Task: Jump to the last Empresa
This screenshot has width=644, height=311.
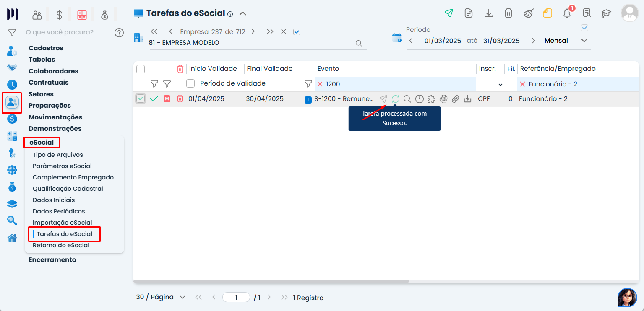Action: [270, 31]
